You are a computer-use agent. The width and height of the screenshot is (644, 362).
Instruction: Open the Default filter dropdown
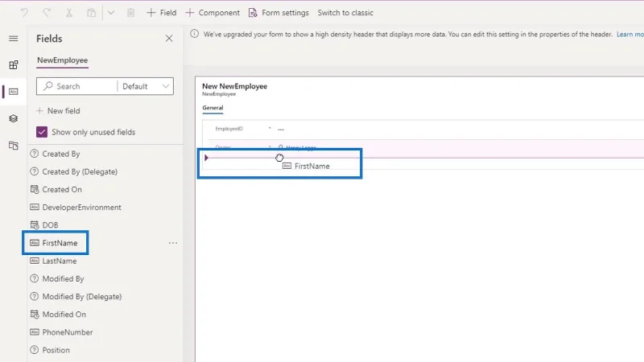(146, 86)
